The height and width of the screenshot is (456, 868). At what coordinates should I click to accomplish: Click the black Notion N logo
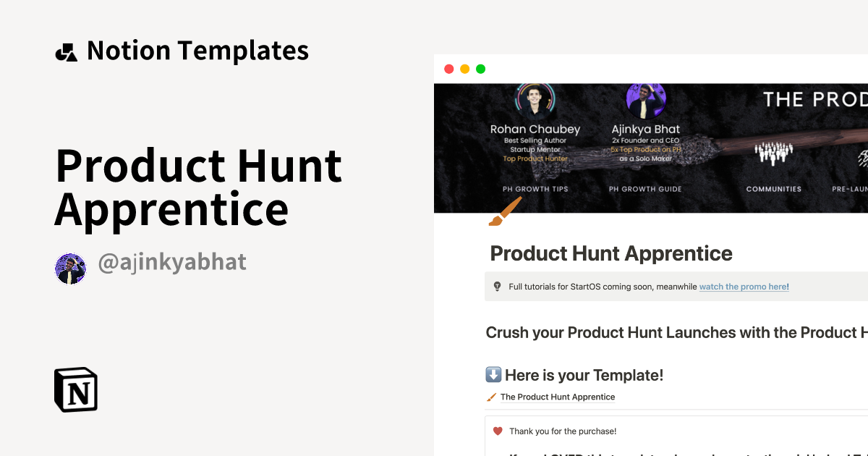click(x=75, y=389)
